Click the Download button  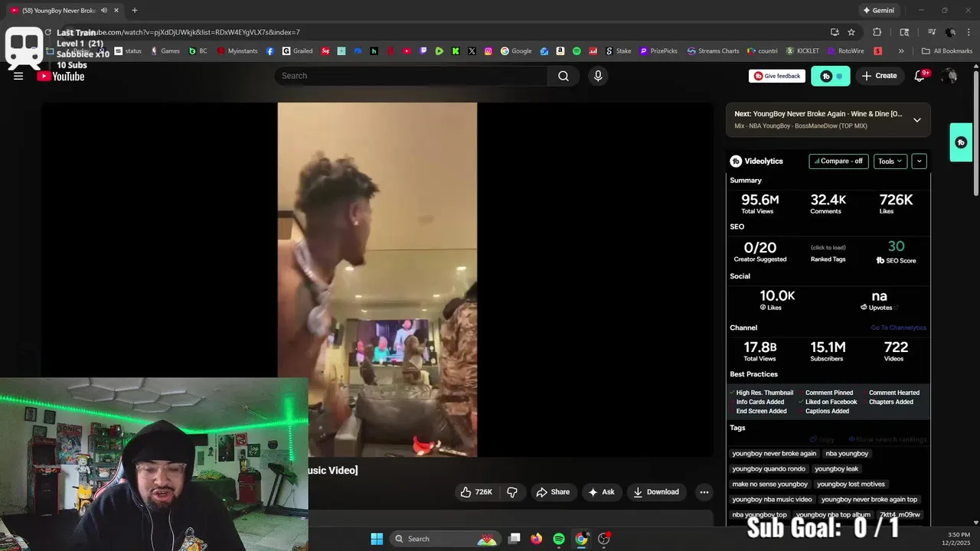pos(656,492)
